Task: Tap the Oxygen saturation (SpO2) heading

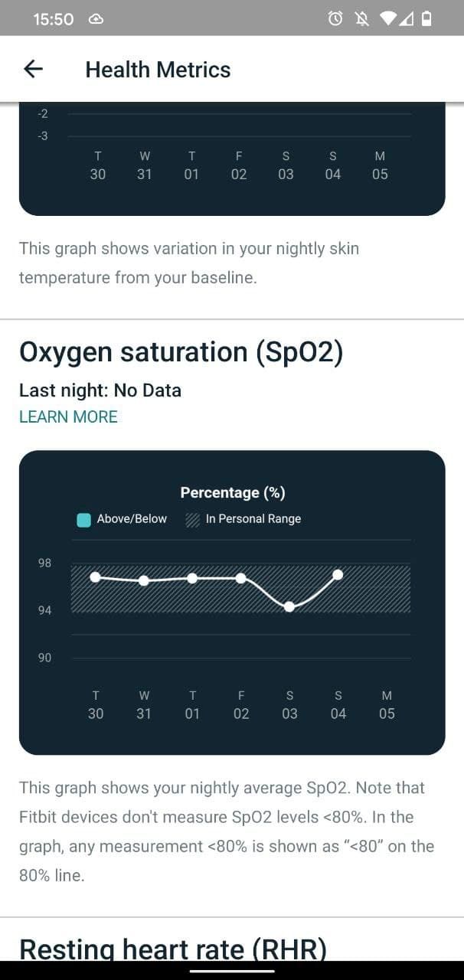Action: [181, 352]
